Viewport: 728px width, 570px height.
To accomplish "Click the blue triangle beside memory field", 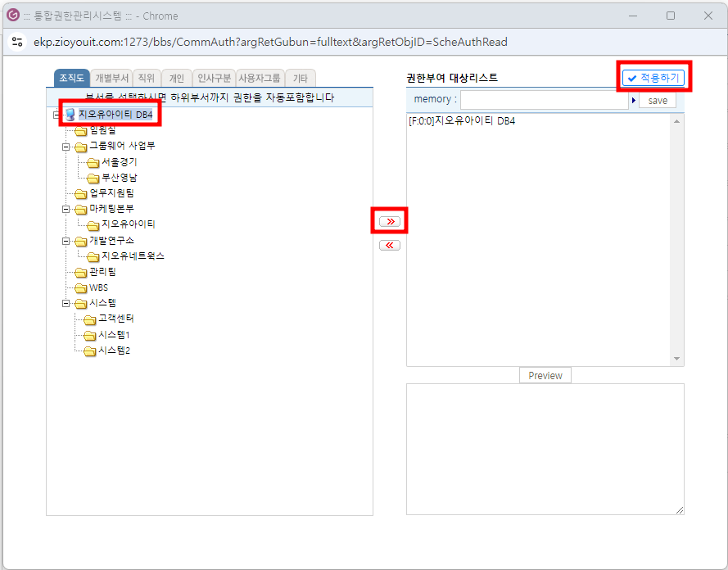I will tap(633, 100).
